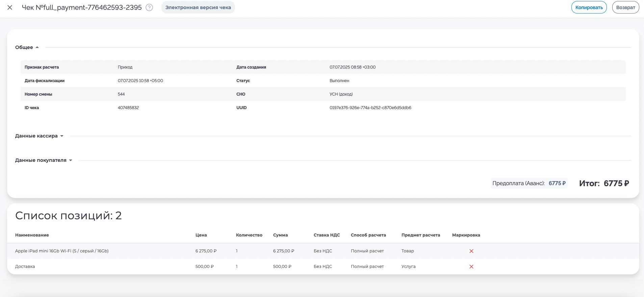Open the Электронная версия чека link

tap(198, 7)
